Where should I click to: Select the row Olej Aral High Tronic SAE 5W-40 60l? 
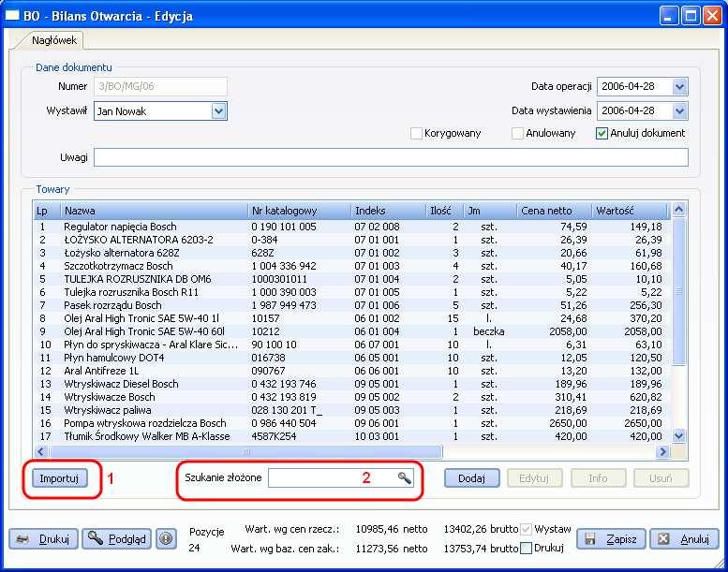pyautogui.click(x=352, y=331)
